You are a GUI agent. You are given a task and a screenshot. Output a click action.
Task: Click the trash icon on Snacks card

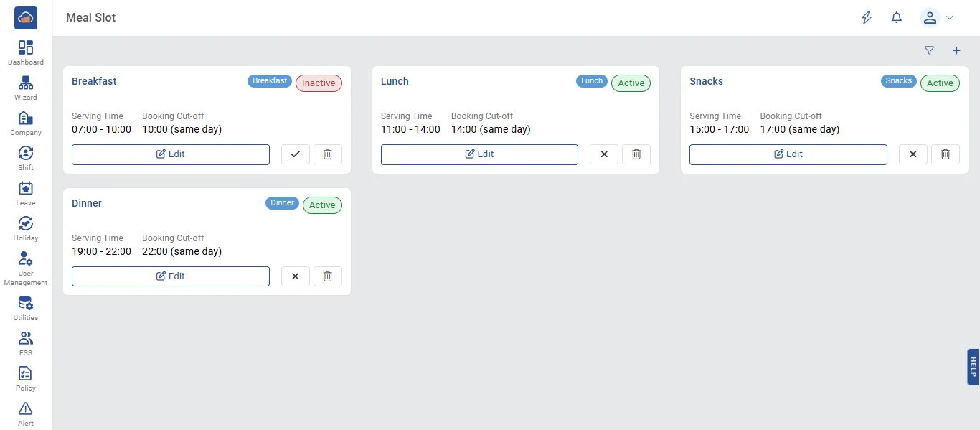click(x=946, y=154)
